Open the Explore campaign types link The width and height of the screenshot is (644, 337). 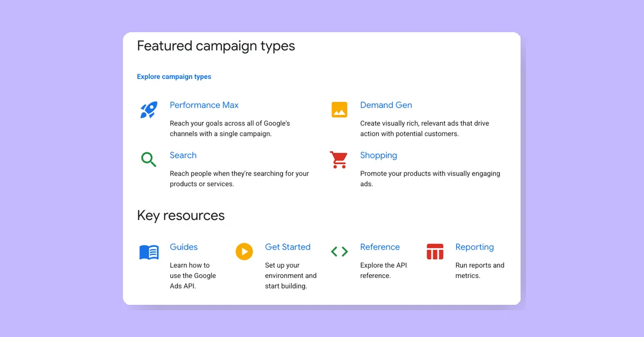[174, 77]
